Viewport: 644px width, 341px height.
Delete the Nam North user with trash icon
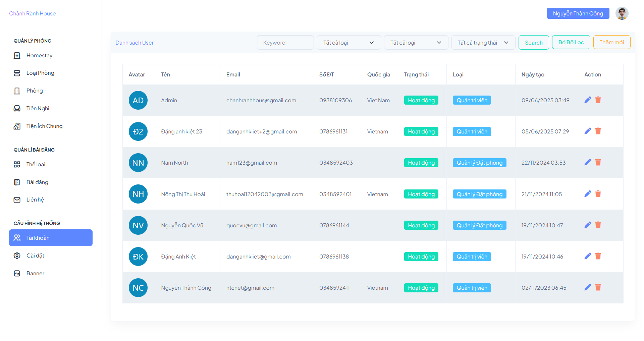coord(598,162)
